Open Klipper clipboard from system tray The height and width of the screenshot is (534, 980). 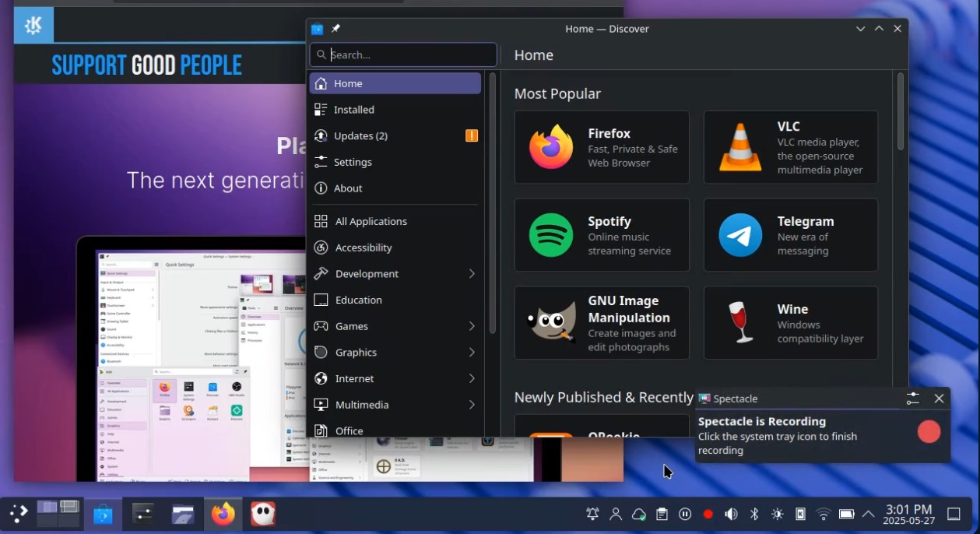click(x=662, y=513)
